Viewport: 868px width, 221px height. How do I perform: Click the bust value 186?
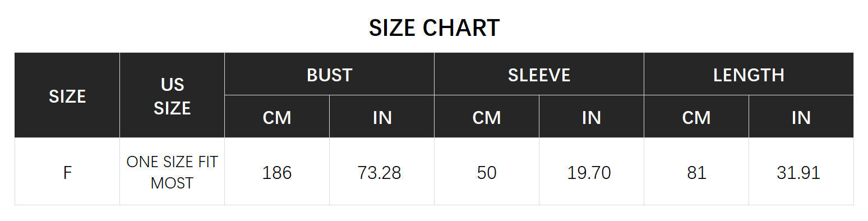tap(277, 172)
